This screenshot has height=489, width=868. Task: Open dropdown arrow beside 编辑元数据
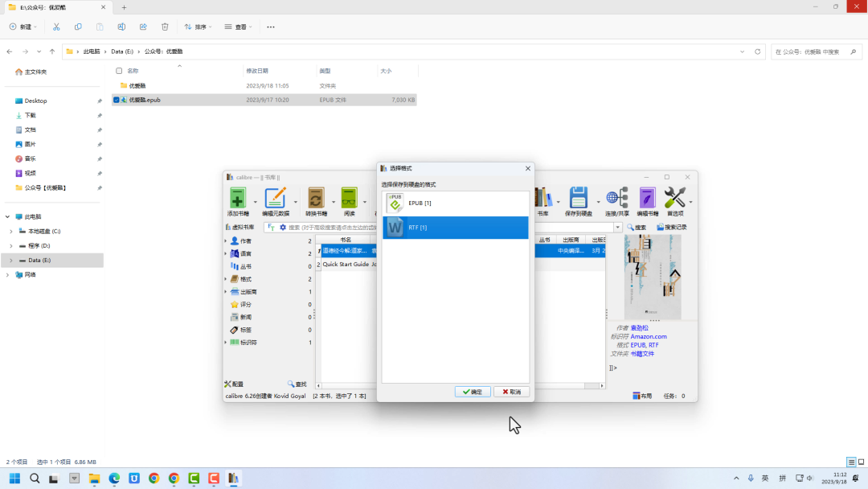(296, 202)
